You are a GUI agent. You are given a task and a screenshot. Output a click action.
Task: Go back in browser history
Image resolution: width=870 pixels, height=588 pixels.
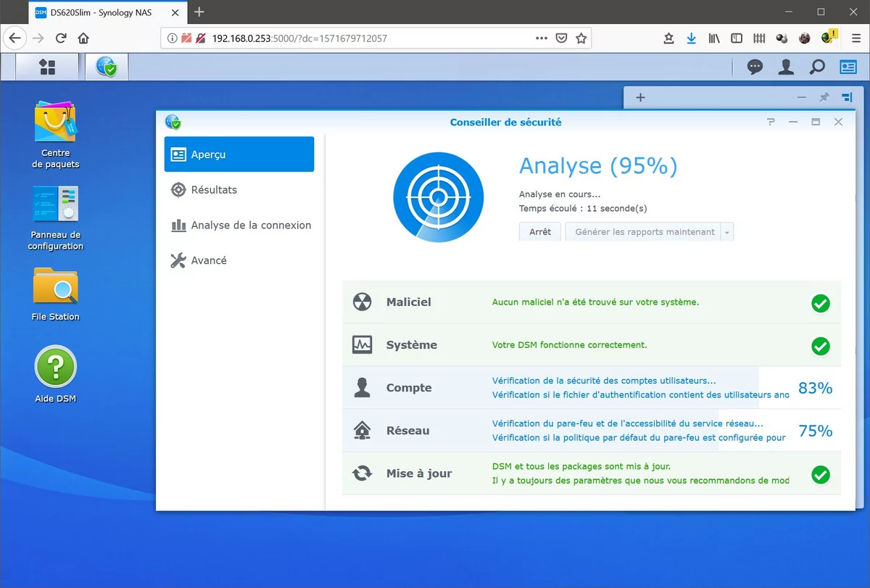(15, 38)
